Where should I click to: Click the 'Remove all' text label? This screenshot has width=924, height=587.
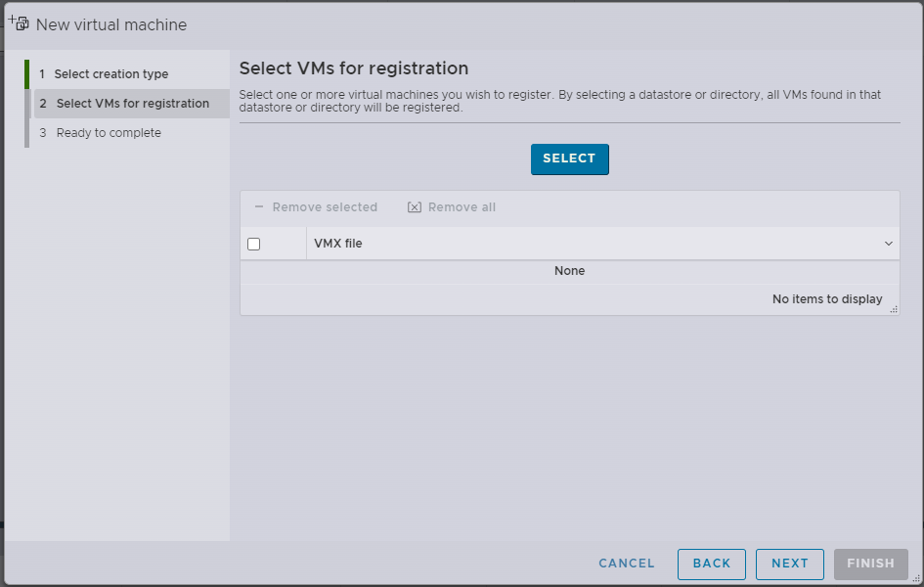pos(462,207)
